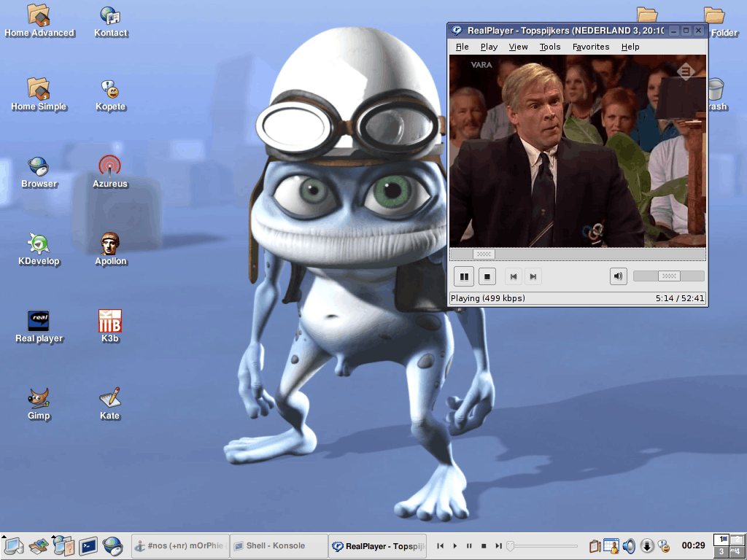Image resolution: width=747 pixels, height=560 pixels.
Task: Open the KMix volume tray icon
Action: (629, 545)
